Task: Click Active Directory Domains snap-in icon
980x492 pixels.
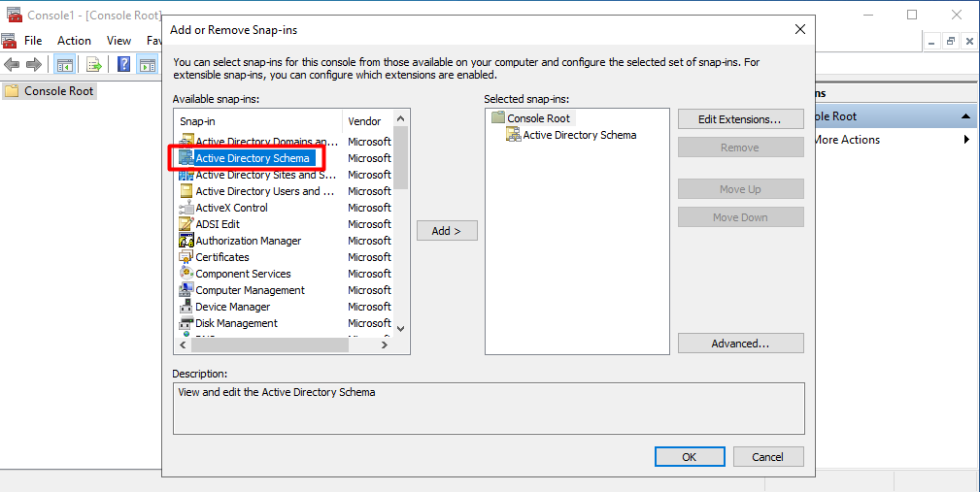Action: tap(186, 142)
